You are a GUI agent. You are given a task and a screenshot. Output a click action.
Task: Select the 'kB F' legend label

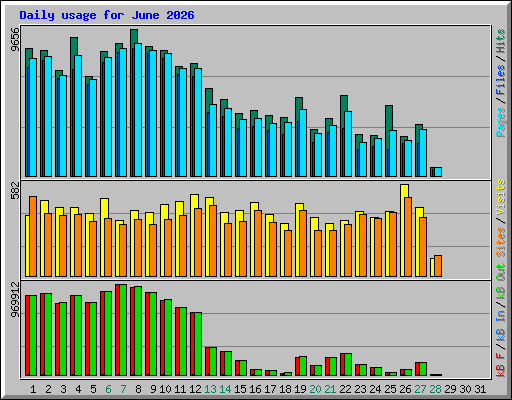pos(501,365)
